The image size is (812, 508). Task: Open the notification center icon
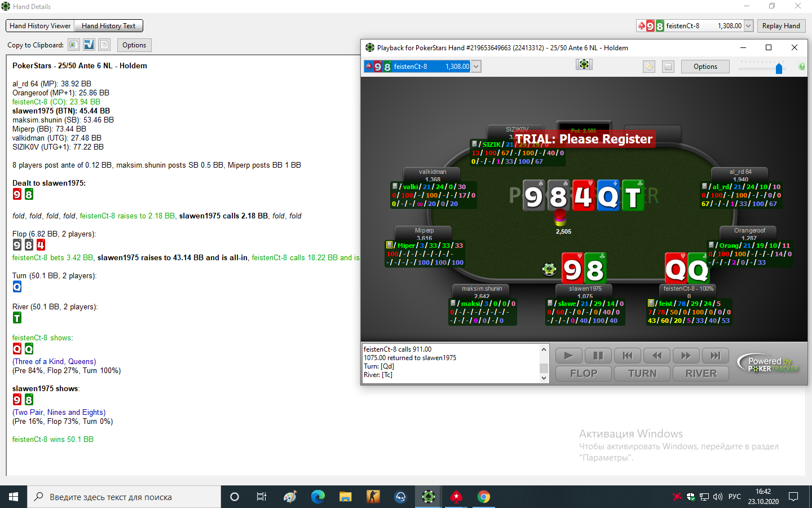point(793,497)
